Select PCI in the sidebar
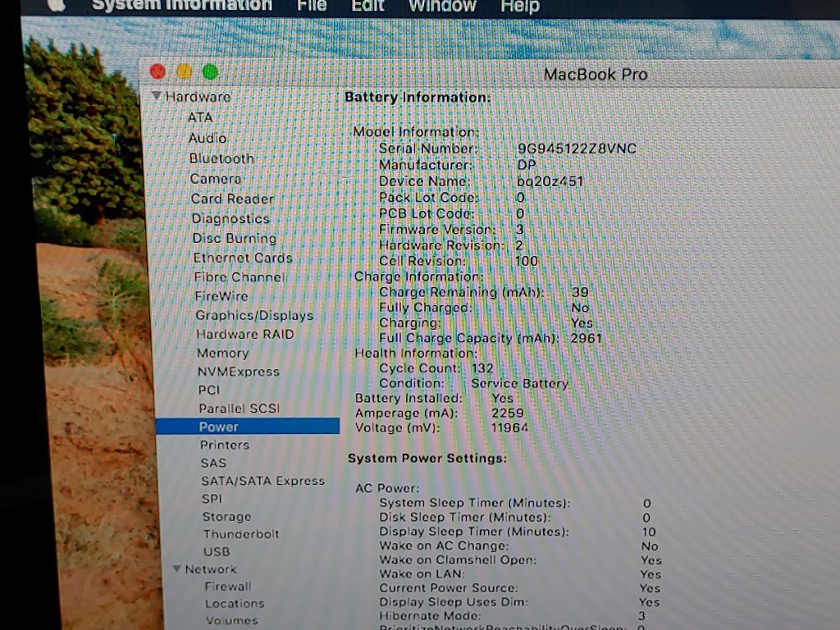Screen dimensions: 840x630 209,390
